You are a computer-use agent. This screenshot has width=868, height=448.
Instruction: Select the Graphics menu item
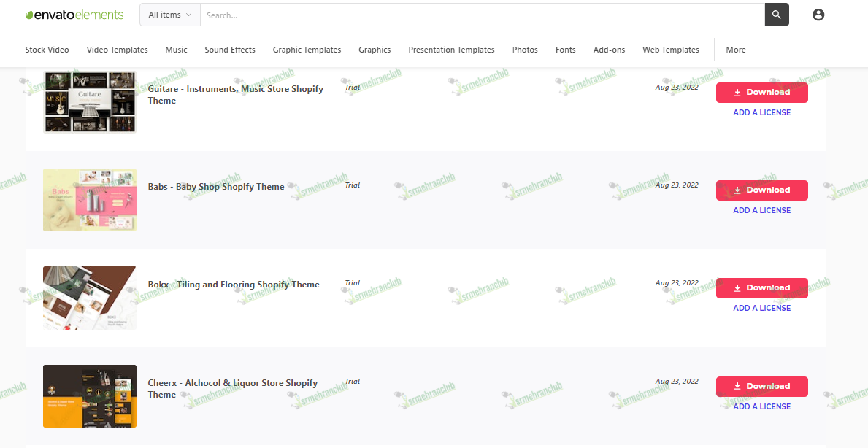[375, 50]
